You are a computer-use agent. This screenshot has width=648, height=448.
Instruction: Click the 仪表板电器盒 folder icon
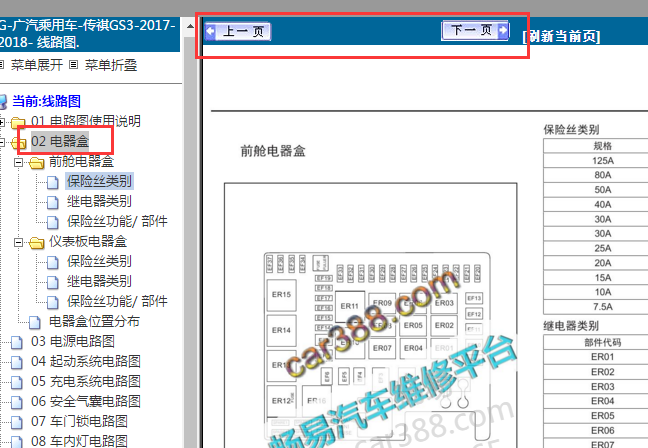pos(36,243)
